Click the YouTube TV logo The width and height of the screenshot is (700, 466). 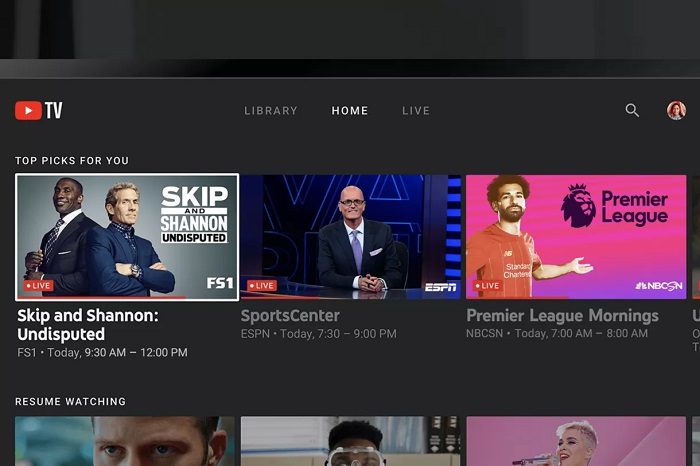(39, 110)
